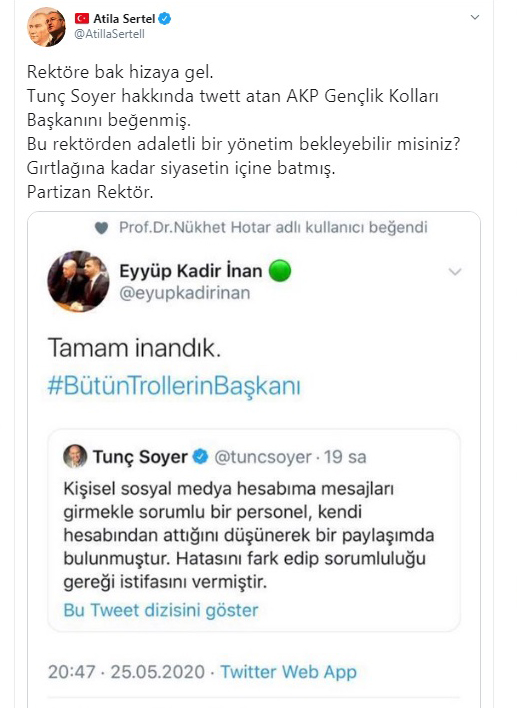
Task: Click Tunç Soyer's small avatar
Action: point(75,456)
